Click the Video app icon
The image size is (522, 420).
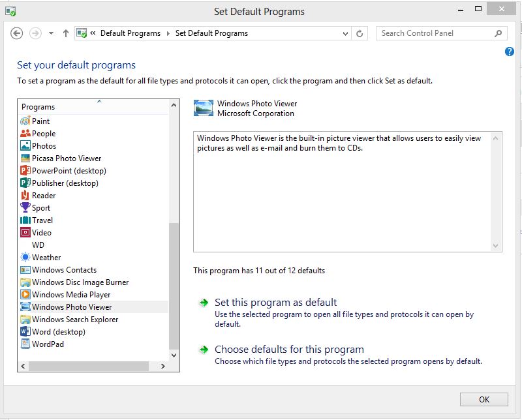[x=25, y=232]
